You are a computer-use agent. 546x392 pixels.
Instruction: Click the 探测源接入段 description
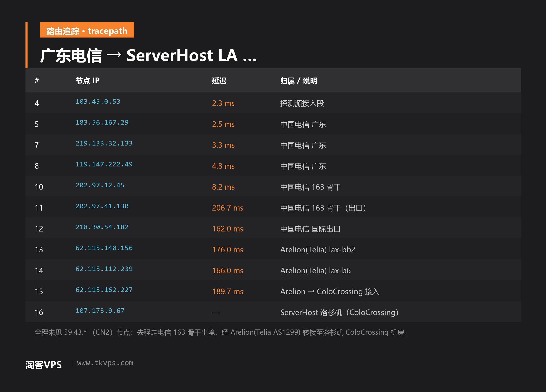click(x=302, y=103)
